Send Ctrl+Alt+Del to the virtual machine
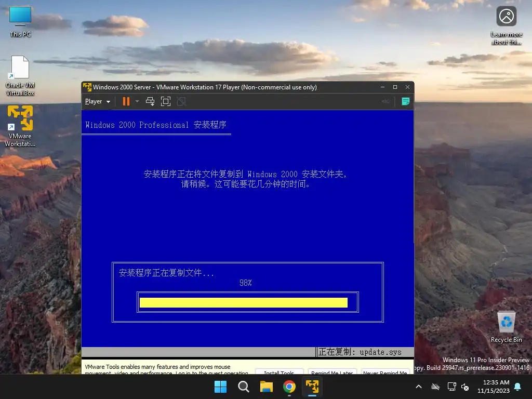The width and height of the screenshot is (532, 399). click(150, 101)
